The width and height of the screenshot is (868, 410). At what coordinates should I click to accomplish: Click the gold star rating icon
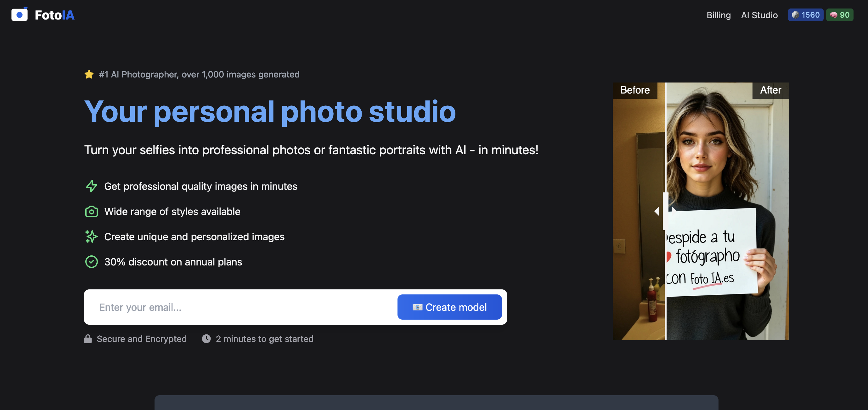coord(89,74)
